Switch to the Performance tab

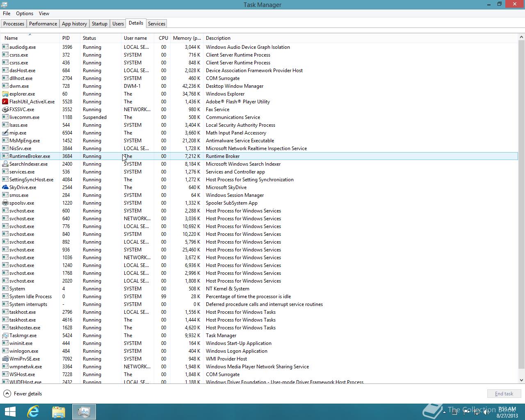[x=43, y=24]
